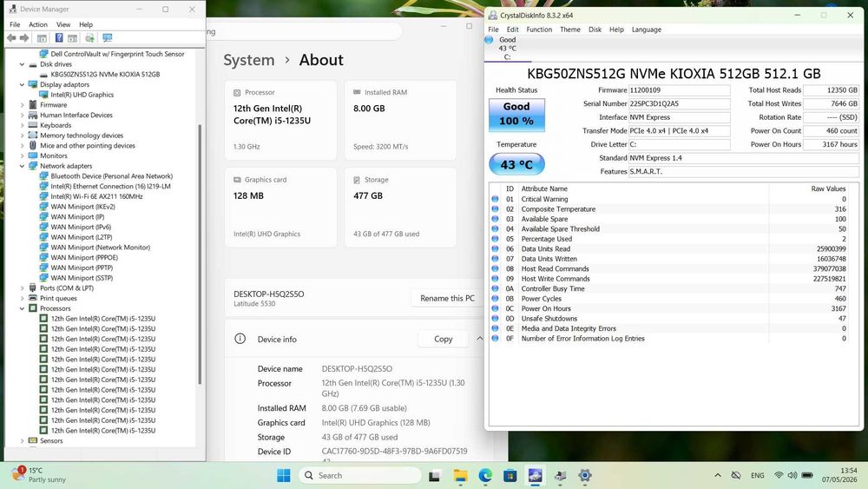
Task: Click Device Manager icon on the taskbar
Action: coord(560,475)
